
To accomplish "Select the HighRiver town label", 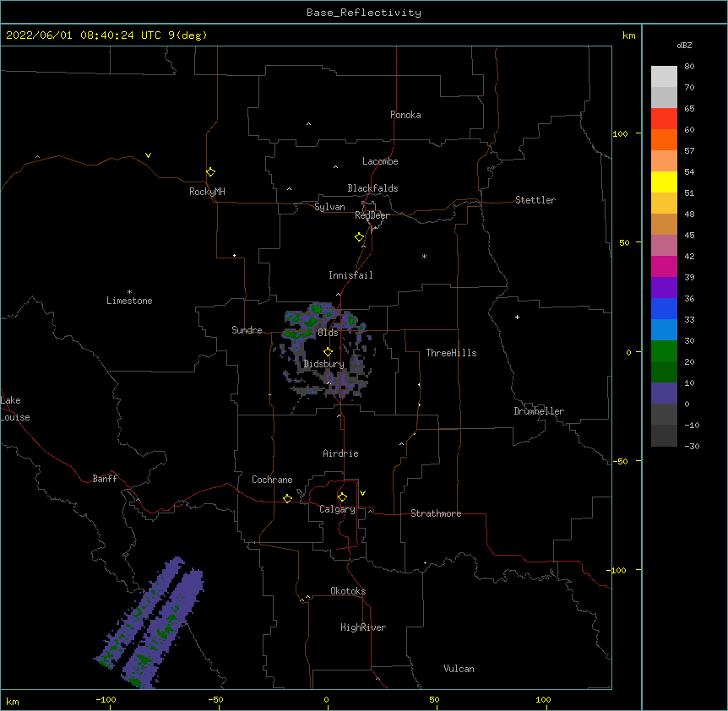I will point(363,627).
